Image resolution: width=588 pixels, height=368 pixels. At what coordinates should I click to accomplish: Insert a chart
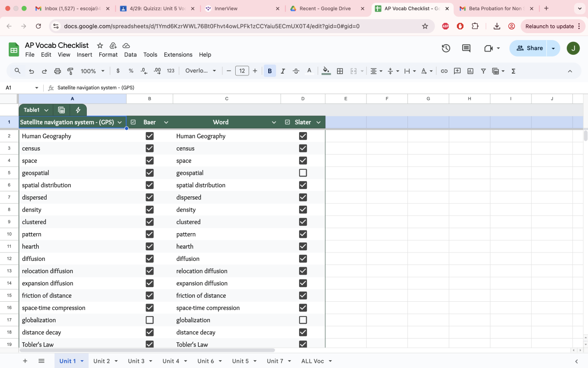point(470,71)
